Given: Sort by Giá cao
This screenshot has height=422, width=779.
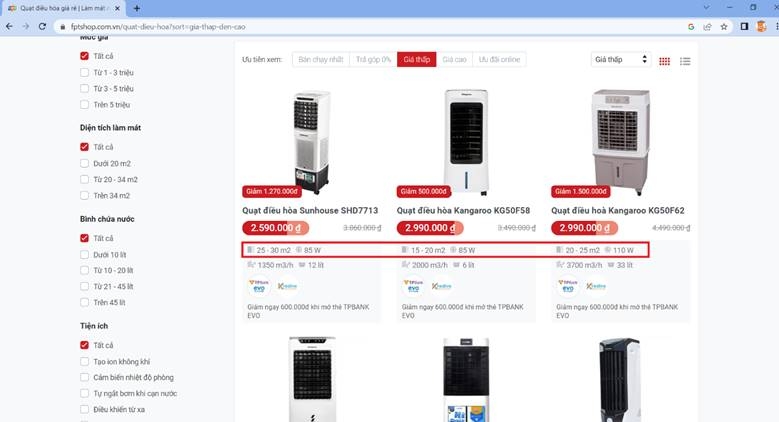Looking at the screenshot, I should [x=455, y=60].
